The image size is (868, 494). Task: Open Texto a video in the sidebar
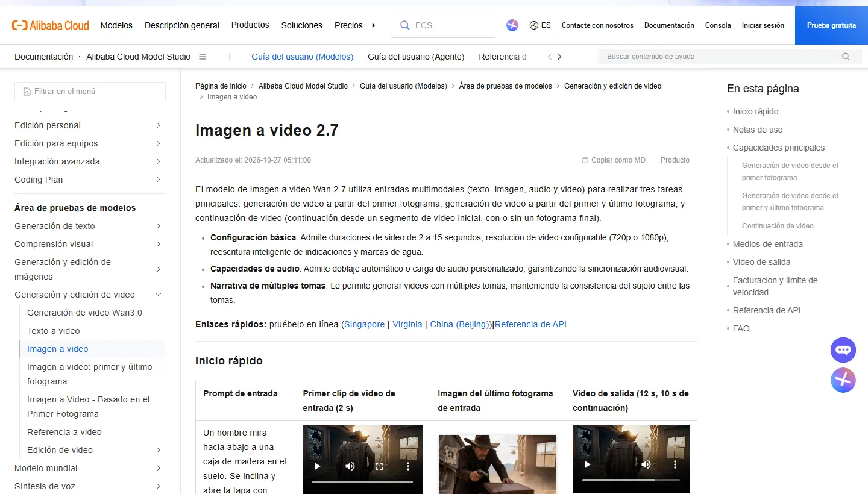click(54, 331)
